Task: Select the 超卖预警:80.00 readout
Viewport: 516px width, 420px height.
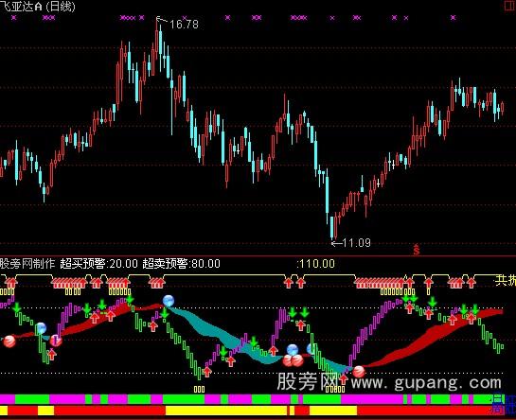Action: point(182,263)
